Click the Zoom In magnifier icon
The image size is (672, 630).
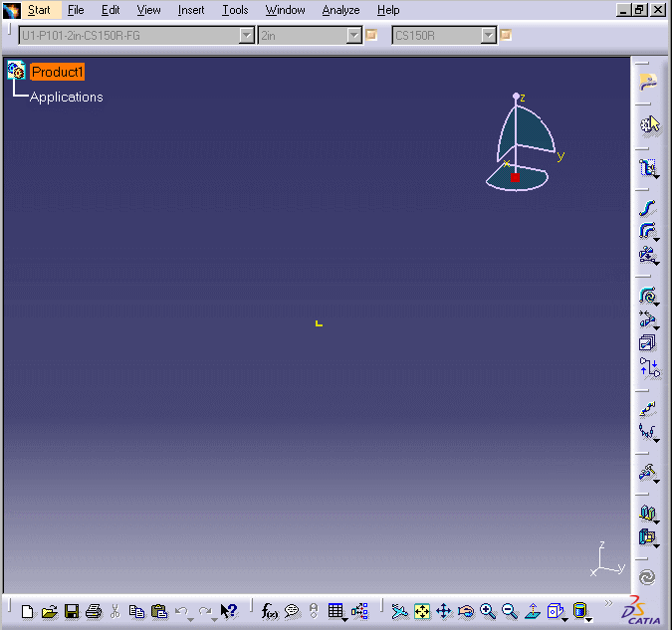pos(488,611)
